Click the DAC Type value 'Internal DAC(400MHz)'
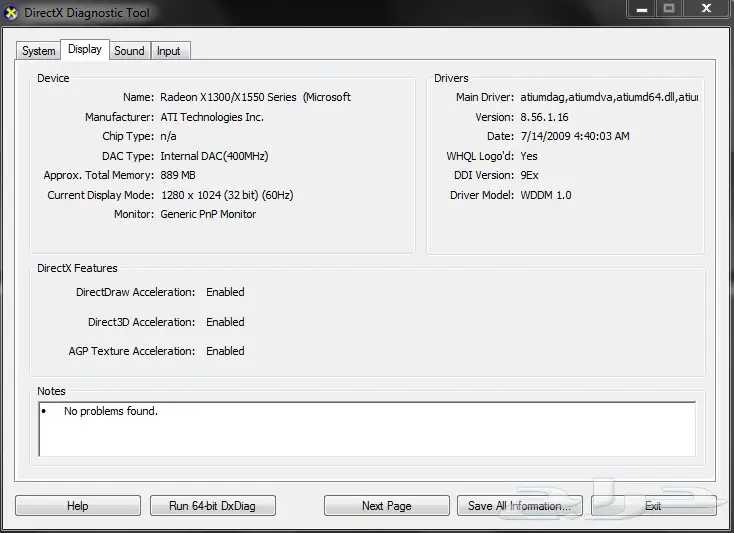 pyautogui.click(x=214, y=156)
